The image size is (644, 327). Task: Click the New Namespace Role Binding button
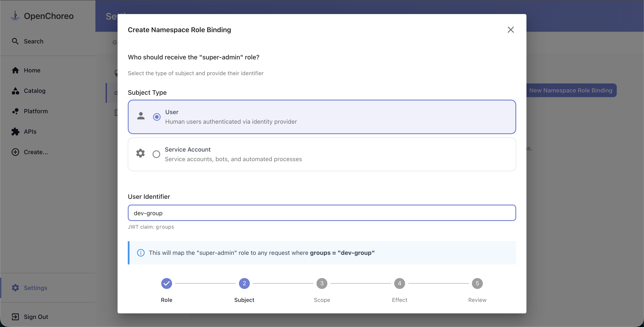[571, 90]
